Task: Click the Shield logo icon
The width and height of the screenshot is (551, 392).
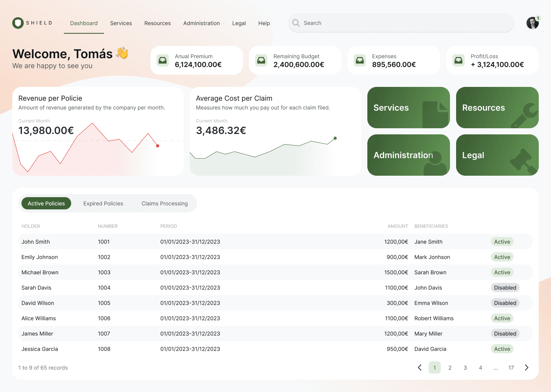Action: click(x=18, y=23)
